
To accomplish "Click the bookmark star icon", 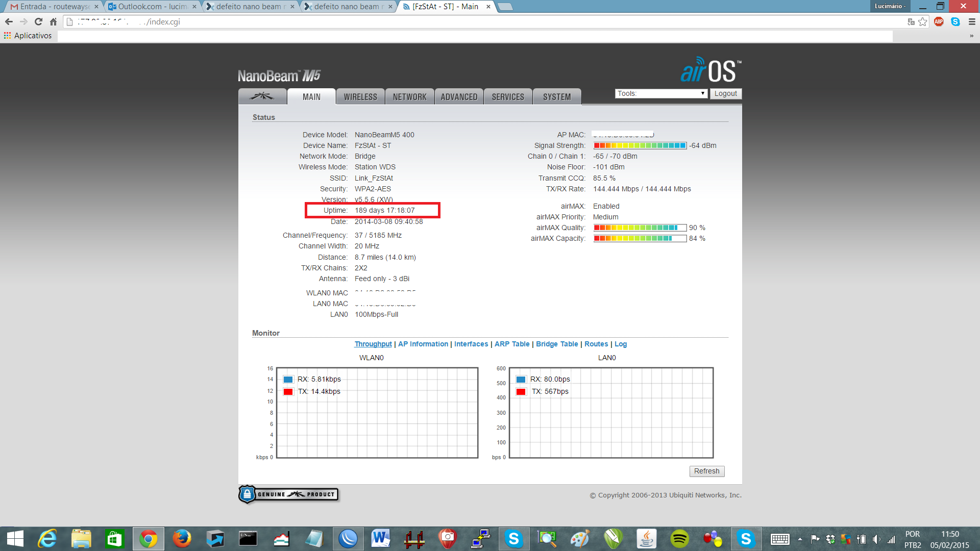I will 923,21.
